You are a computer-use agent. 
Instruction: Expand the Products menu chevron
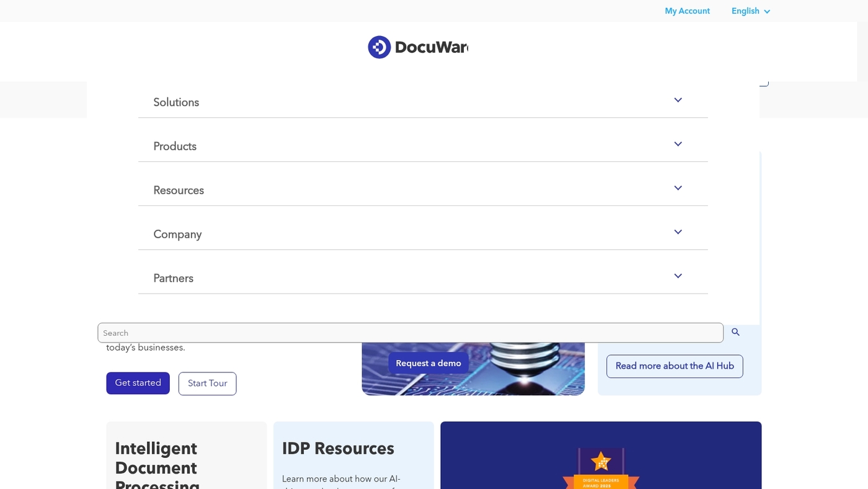[678, 143]
